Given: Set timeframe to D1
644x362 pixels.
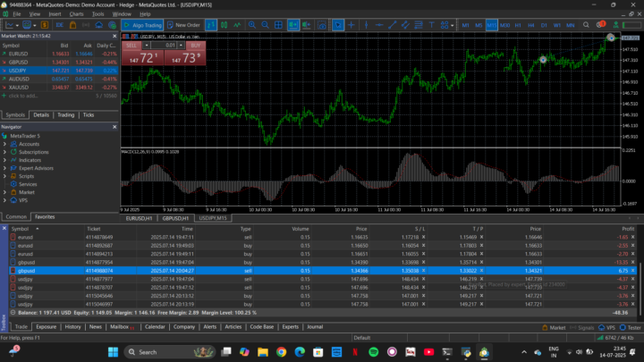Looking at the screenshot, I should [x=544, y=25].
